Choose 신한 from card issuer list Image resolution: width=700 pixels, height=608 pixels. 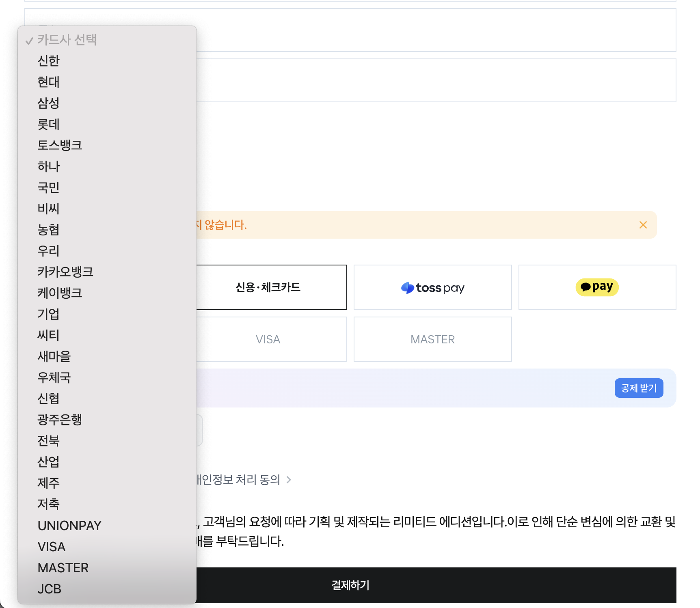(x=107, y=61)
